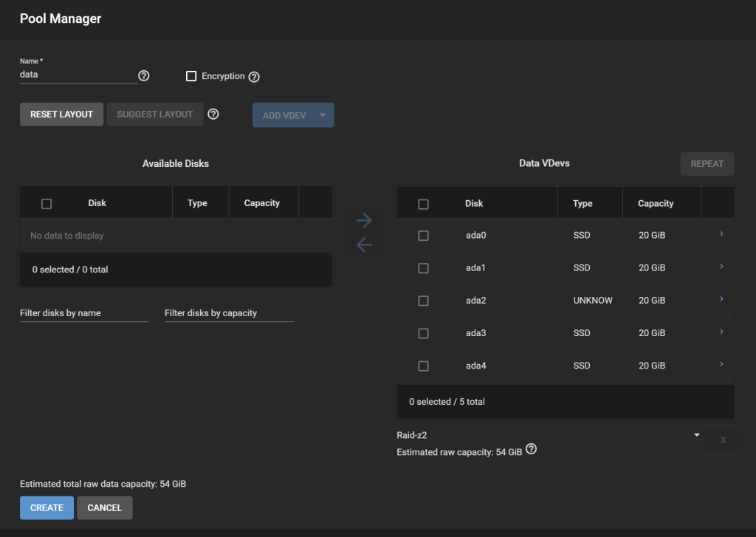Click the Encryption help icon
Image resolution: width=756 pixels, height=537 pixels.
point(254,77)
